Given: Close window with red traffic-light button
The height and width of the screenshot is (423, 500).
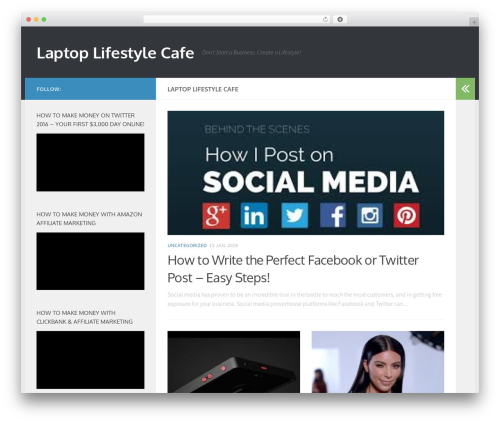Looking at the screenshot, I should pyautogui.click(x=29, y=19).
